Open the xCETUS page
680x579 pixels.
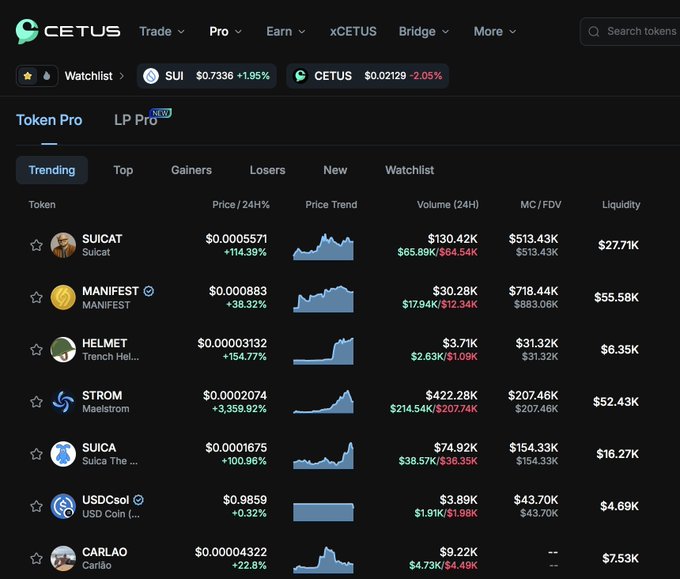(353, 32)
